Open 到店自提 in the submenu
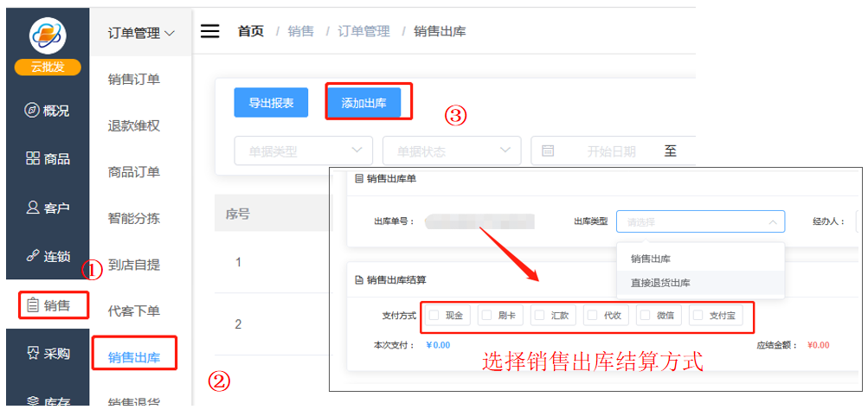 coord(134,265)
